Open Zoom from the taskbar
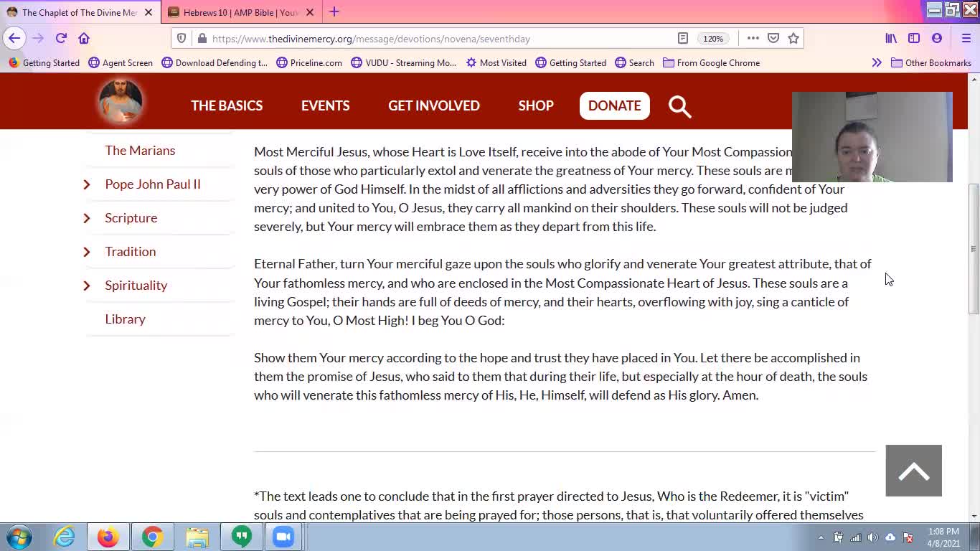980x551 pixels. [x=283, y=537]
